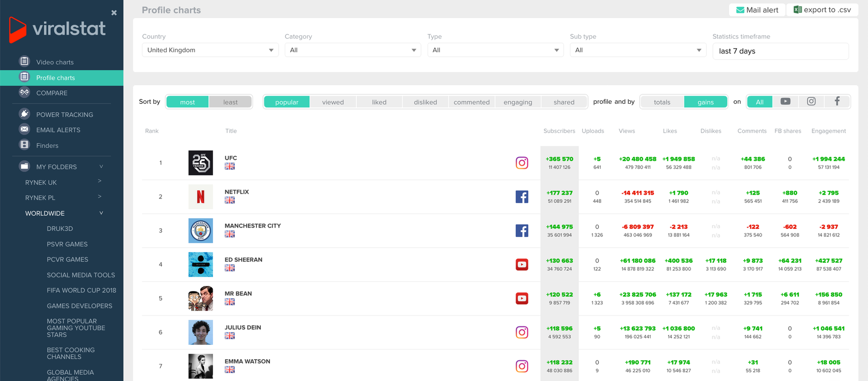Collapse the WORLDWIDE folder
This screenshot has height=381, width=868.
(101, 213)
